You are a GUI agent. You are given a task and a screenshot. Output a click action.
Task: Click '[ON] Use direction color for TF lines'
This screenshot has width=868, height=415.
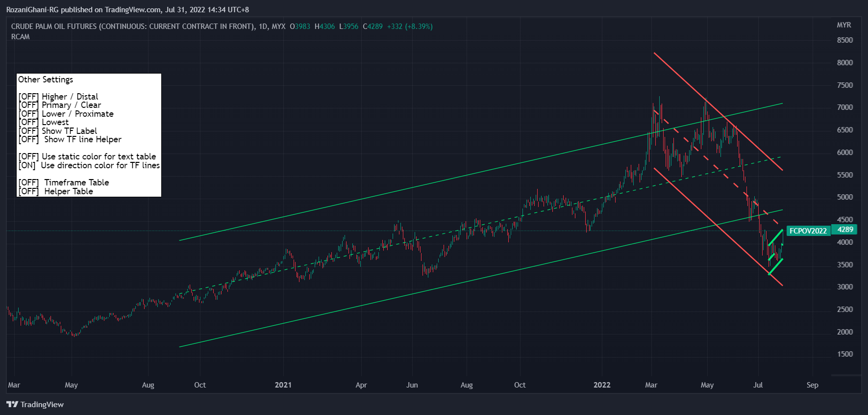click(x=89, y=165)
